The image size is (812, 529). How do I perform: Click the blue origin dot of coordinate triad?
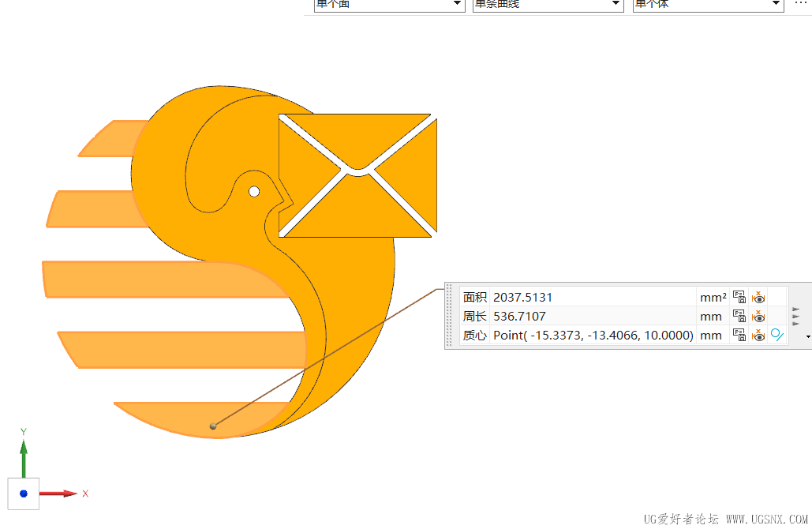point(24,493)
